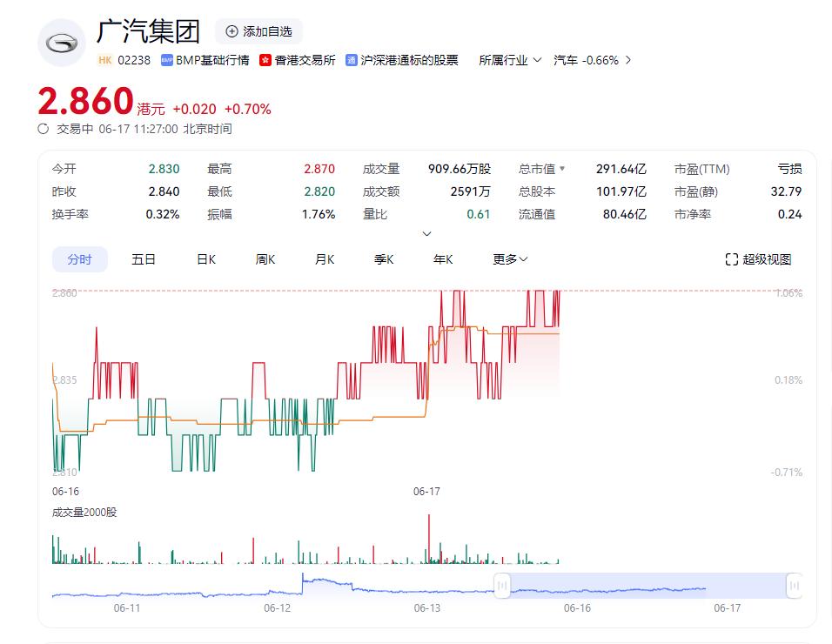
Task: Expand the 所属行业 dropdown
Action: pyautogui.click(x=511, y=60)
